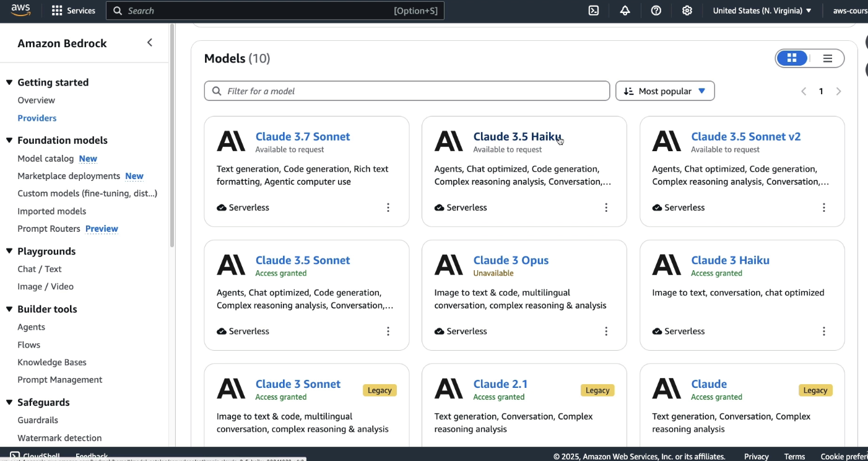The height and width of the screenshot is (461, 868).
Task: Collapse the Getting started section
Action: 9,82
